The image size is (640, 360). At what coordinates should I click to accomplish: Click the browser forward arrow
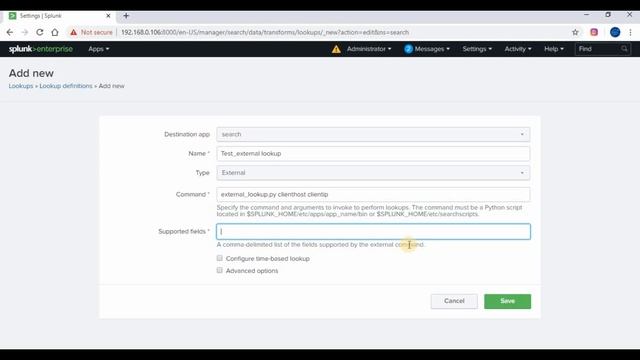[x=24, y=32]
